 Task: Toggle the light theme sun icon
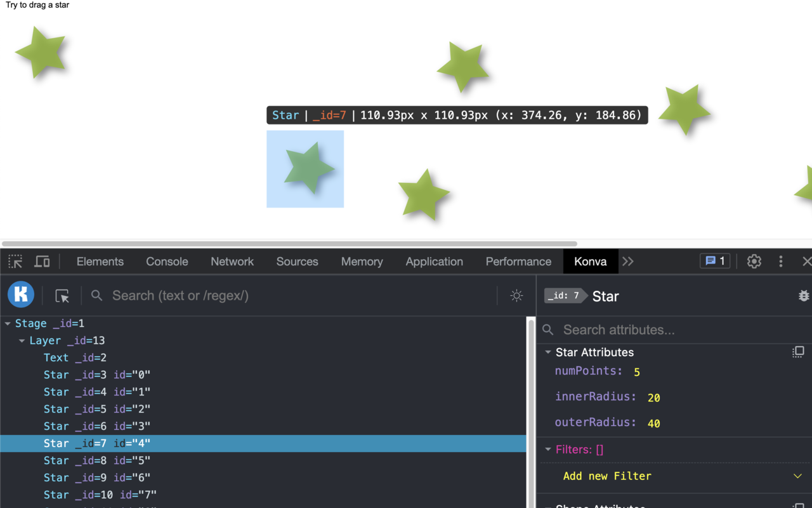coord(516,295)
